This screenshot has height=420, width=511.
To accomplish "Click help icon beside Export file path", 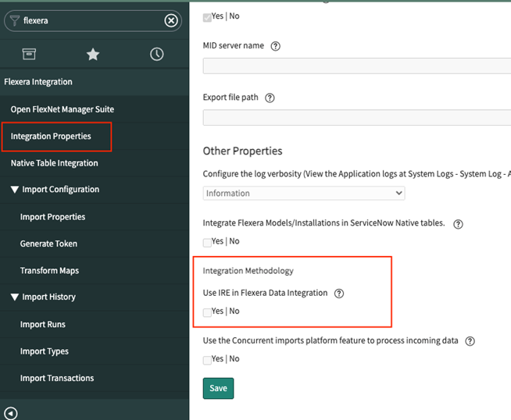I will tap(270, 98).
